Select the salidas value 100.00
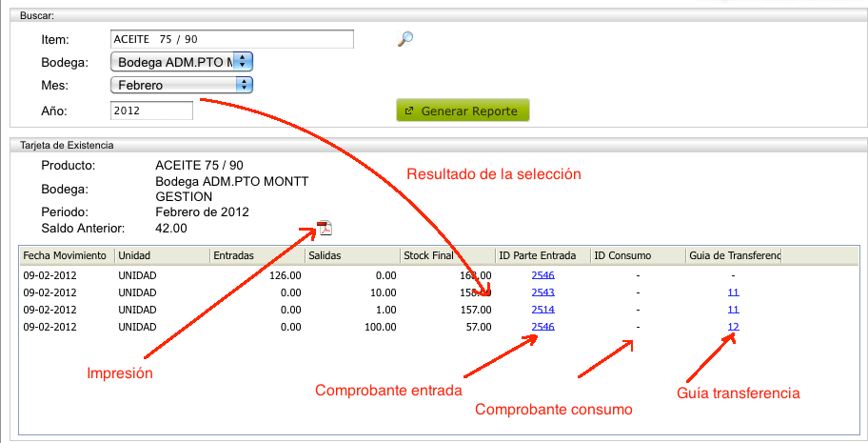868x443 pixels. pyautogui.click(x=381, y=327)
